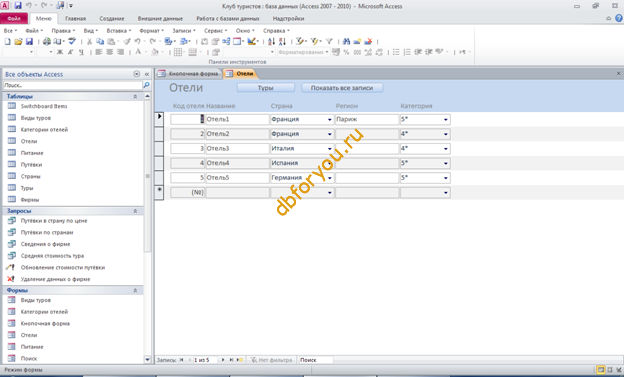Click the new record navigation button
The image size is (624, 377).
[240, 360]
